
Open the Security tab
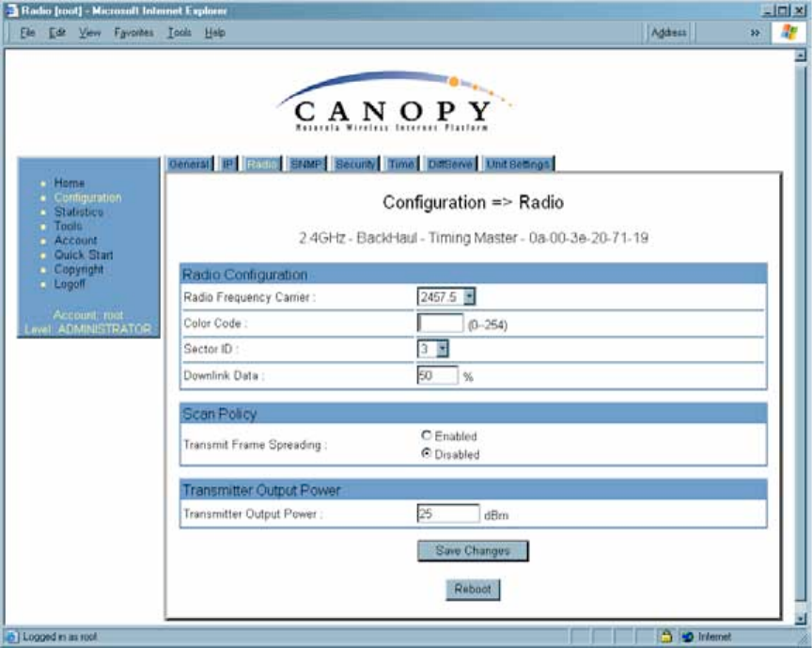(x=354, y=165)
